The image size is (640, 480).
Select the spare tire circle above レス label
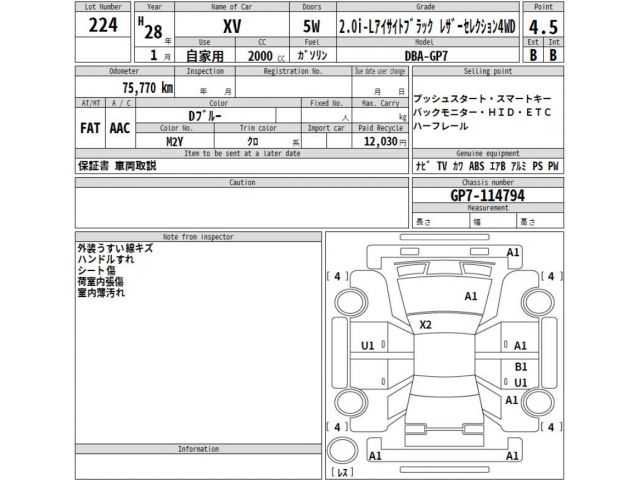click(x=343, y=448)
